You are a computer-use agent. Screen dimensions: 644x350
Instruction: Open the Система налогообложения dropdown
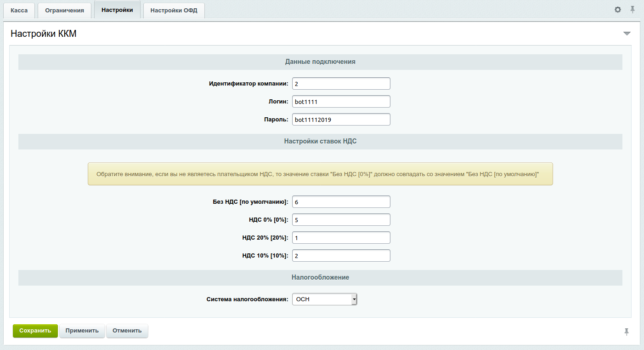(x=324, y=299)
